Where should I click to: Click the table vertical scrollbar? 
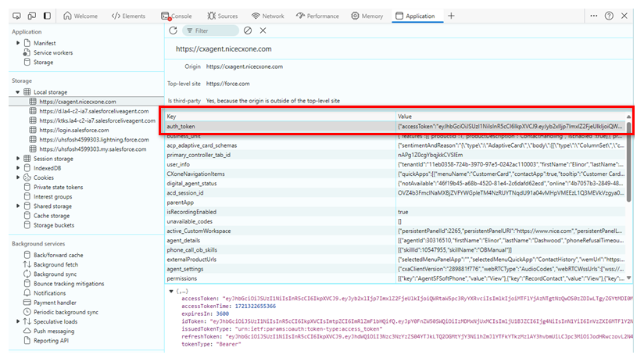coord(629,163)
